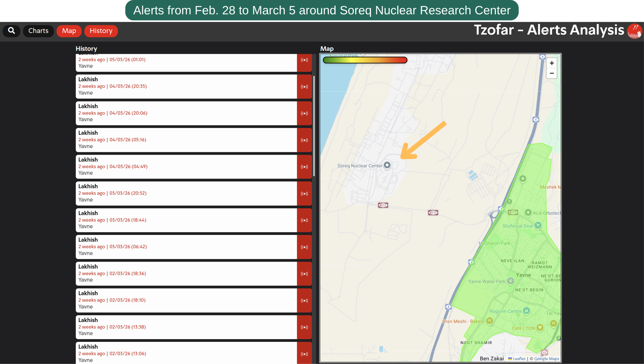The height and width of the screenshot is (364, 644).
Task: Select the 04/03/26 (05:16) Lakhish alert entry
Action: 186,140
